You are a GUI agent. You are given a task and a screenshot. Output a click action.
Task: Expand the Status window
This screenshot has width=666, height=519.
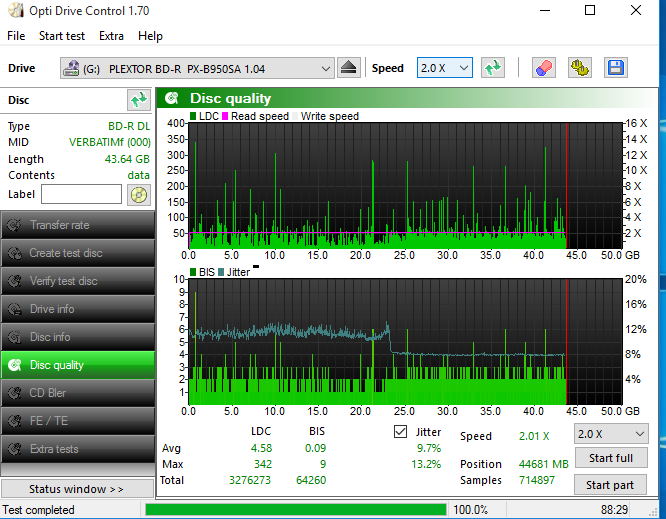click(77, 489)
